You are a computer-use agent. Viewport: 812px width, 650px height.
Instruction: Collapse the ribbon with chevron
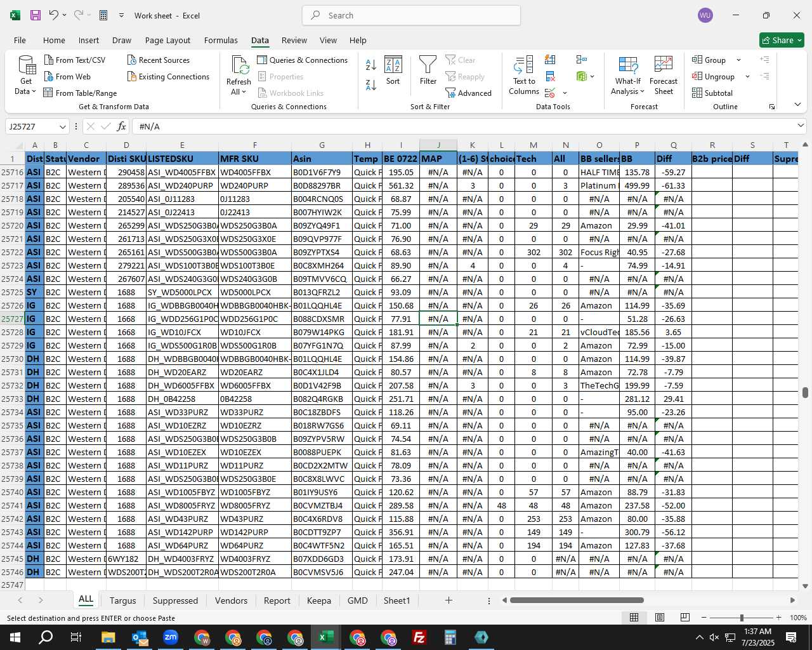pyautogui.click(x=797, y=105)
